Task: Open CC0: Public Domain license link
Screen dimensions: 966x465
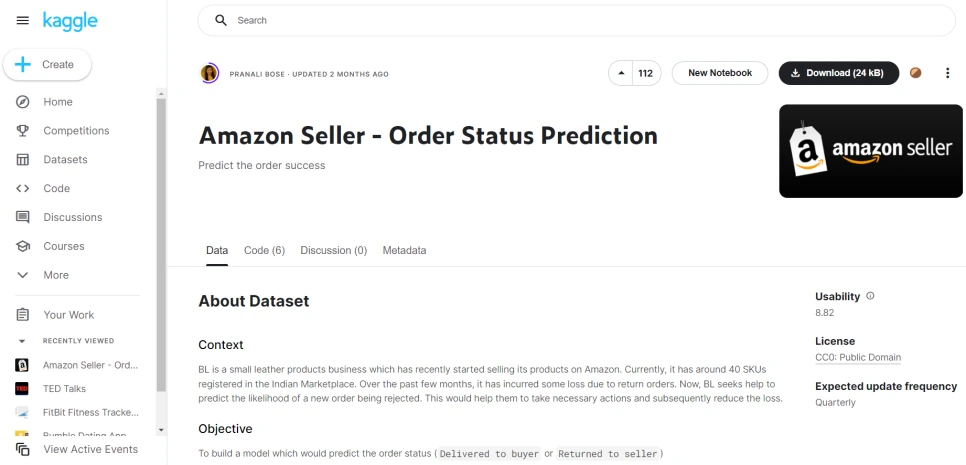Action: pos(858,357)
